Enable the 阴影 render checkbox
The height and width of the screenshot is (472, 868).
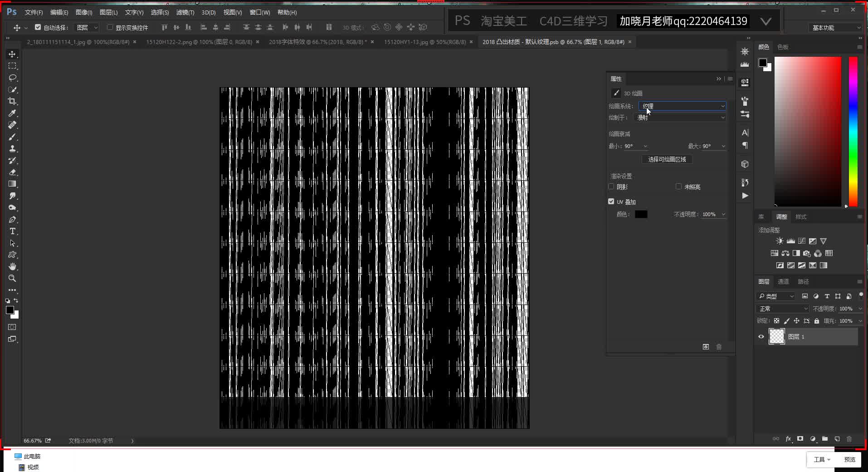tap(612, 186)
